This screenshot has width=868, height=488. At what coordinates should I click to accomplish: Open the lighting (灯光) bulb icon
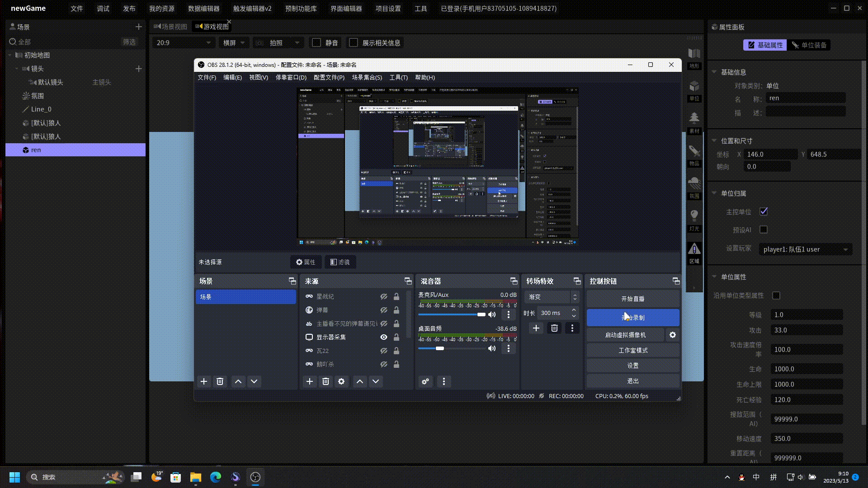pos(694,216)
